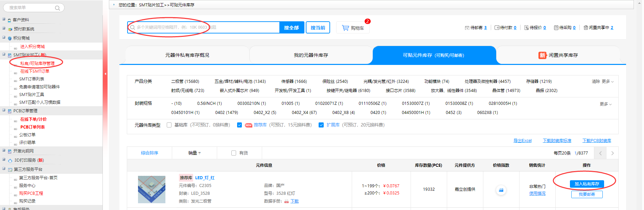Image resolution: width=644 pixels, height=210 pixels.
Task: Open the 销量 sort dropdown
Action: [x=194, y=153]
